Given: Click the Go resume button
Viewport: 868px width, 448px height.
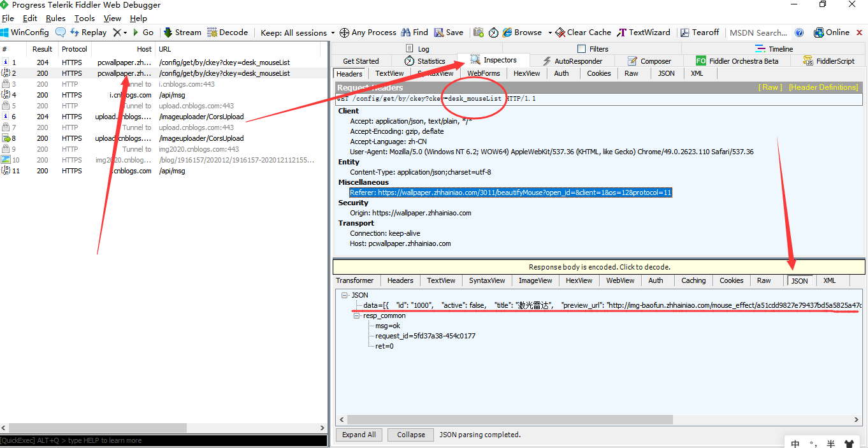Looking at the screenshot, I should click(x=143, y=33).
